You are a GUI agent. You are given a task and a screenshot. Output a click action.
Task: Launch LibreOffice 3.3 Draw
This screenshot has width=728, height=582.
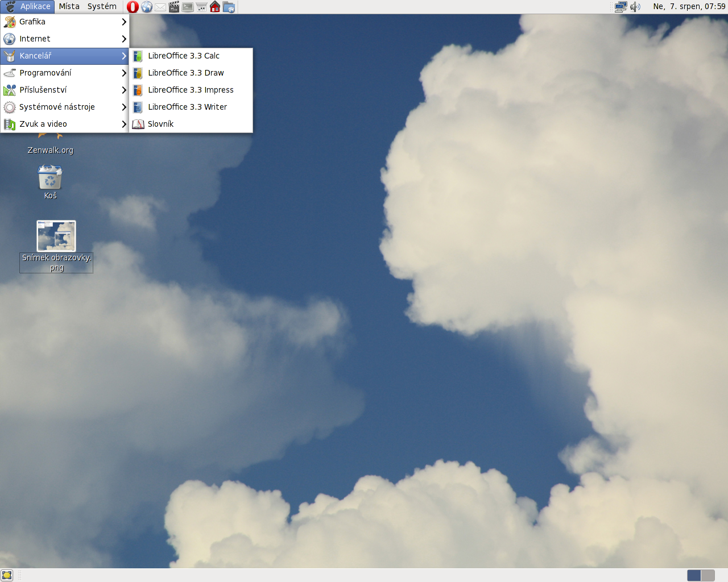point(191,73)
